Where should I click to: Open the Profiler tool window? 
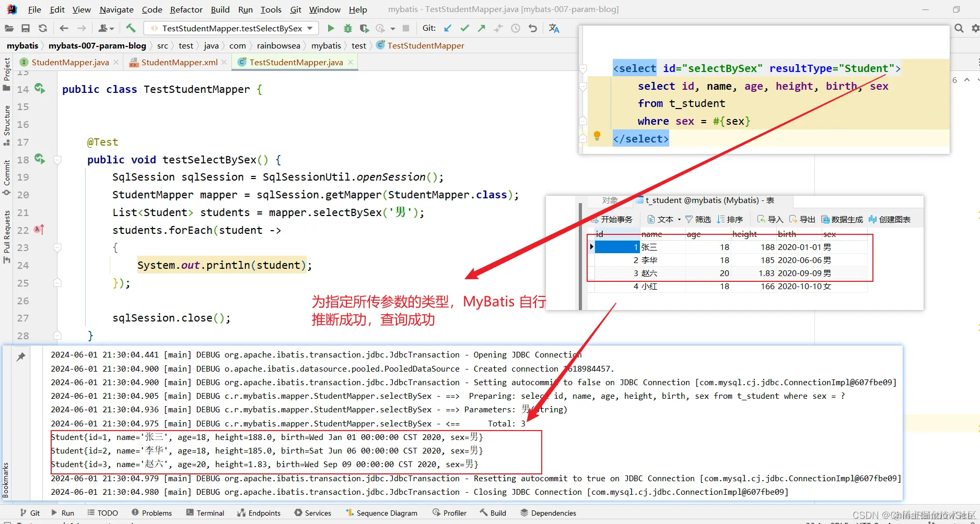(x=449, y=513)
